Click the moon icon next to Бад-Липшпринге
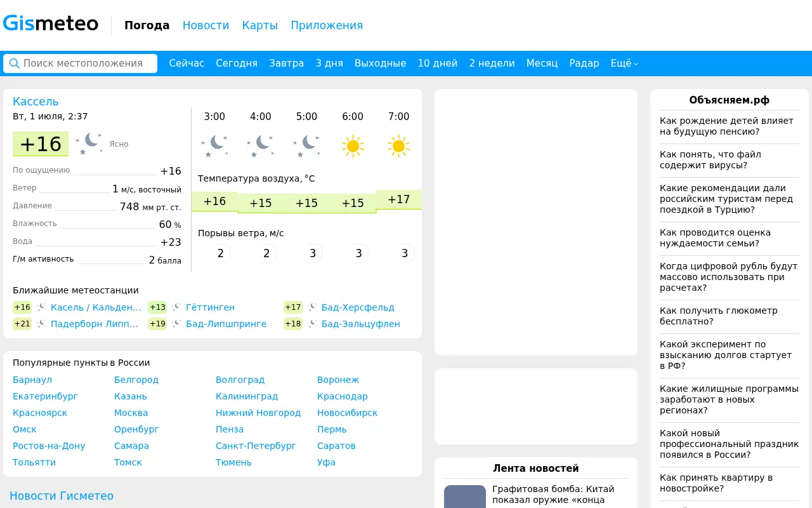Image resolution: width=812 pixels, height=508 pixels. click(176, 324)
